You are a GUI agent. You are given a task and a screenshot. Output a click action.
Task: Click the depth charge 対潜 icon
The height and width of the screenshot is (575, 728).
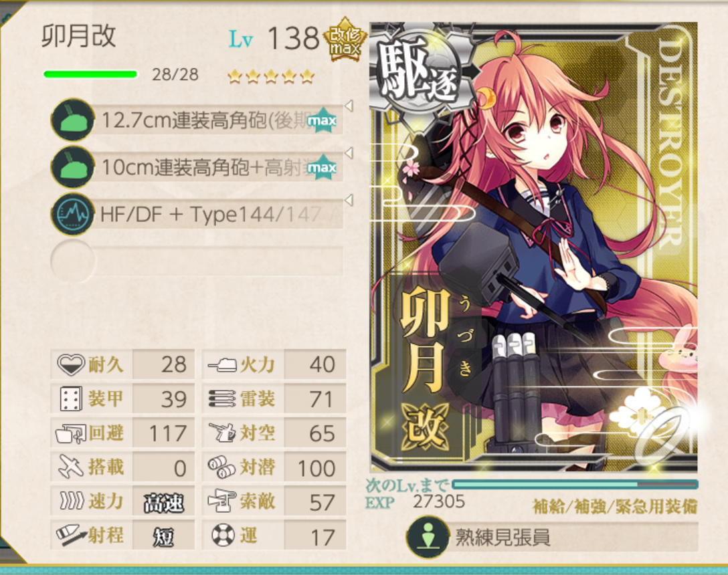(221, 467)
